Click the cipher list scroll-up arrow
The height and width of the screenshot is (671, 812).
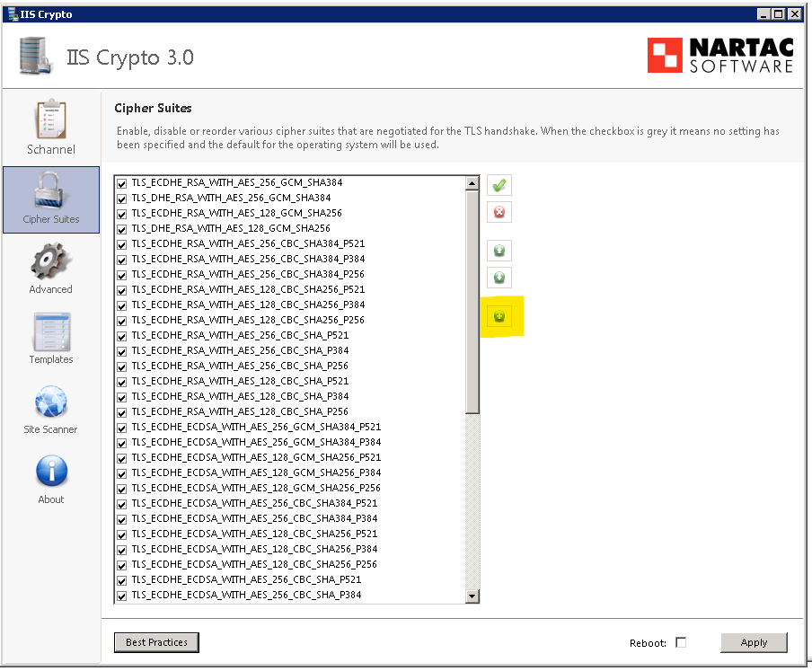472,183
